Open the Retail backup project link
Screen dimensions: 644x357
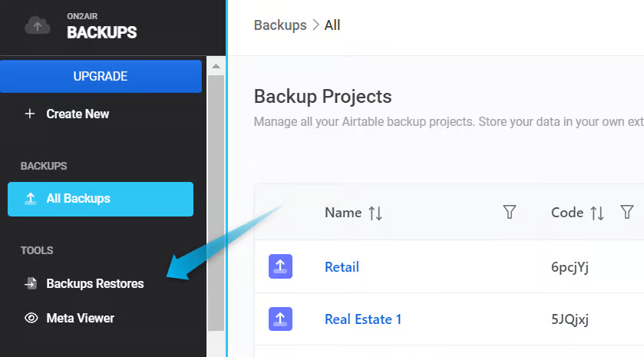(342, 267)
